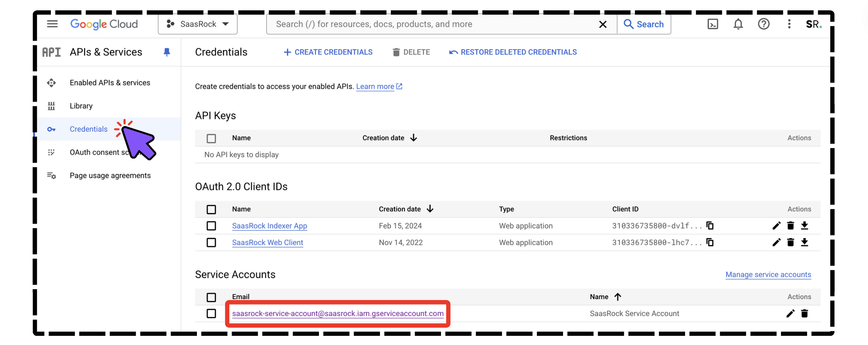
Task: Sort OAuth clients by creation date arrow
Action: (430, 209)
